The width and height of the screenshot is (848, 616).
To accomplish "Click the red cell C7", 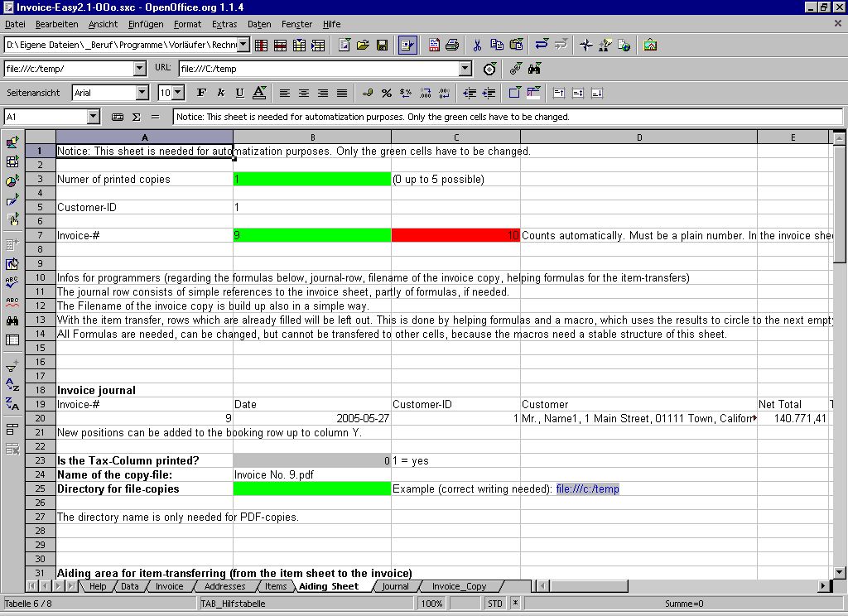I will tap(455, 236).
